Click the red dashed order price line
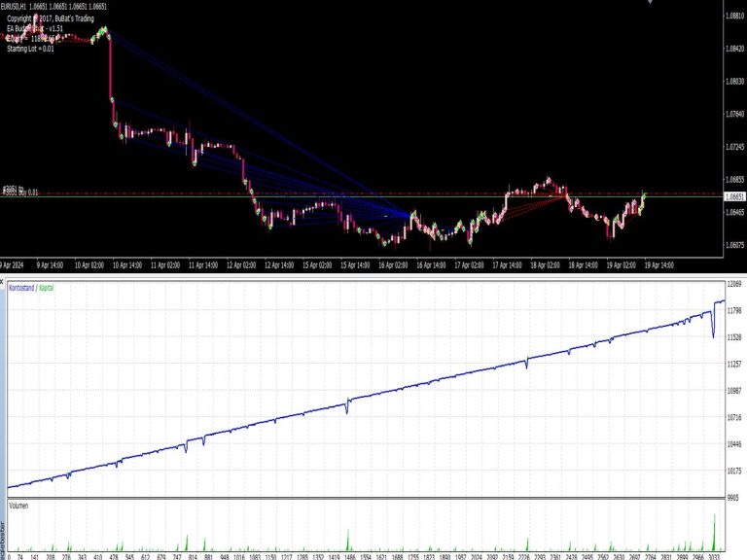The width and height of the screenshot is (747, 560). [362, 193]
